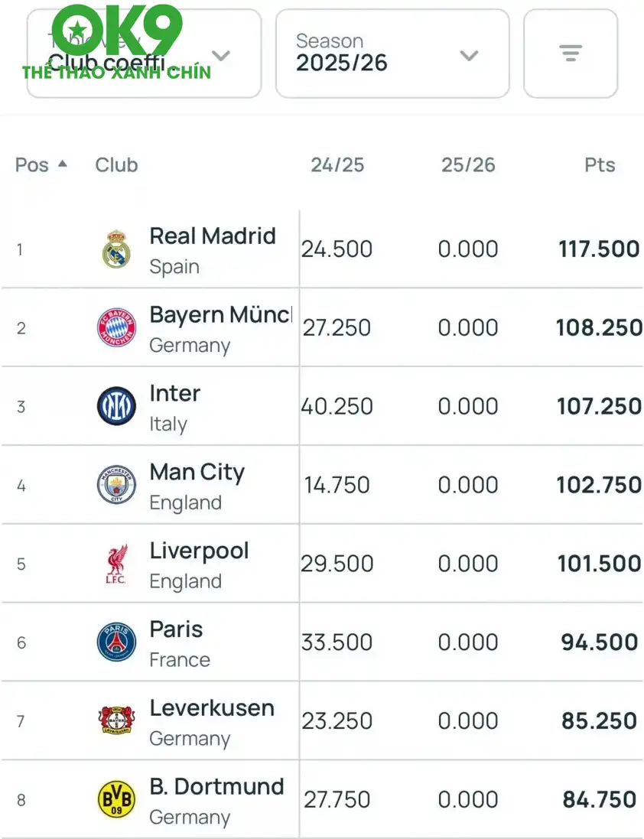The image size is (644, 839).
Task: Click the Paris club crest
Action: click(x=116, y=642)
